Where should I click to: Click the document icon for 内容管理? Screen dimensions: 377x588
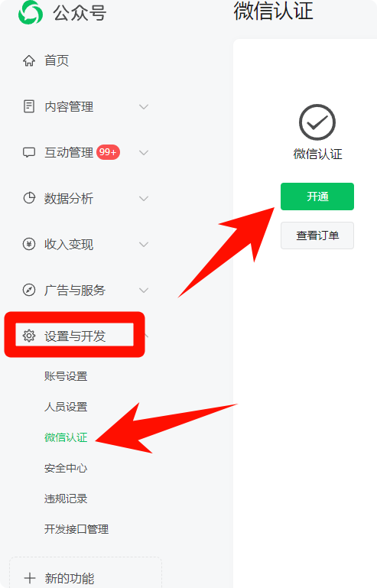[x=29, y=106]
